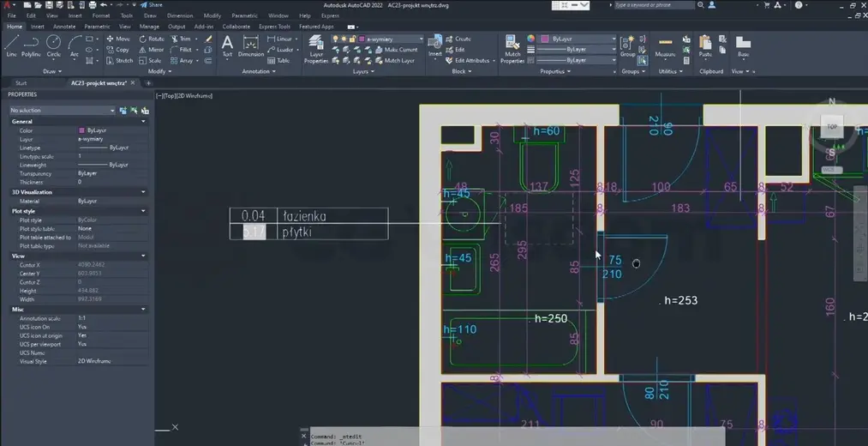868x446 pixels.
Task: Select the Dimension tool
Action: (251, 46)
